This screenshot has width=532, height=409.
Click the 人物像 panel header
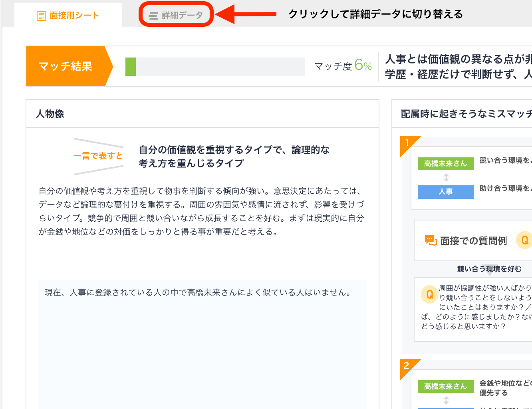50,114
